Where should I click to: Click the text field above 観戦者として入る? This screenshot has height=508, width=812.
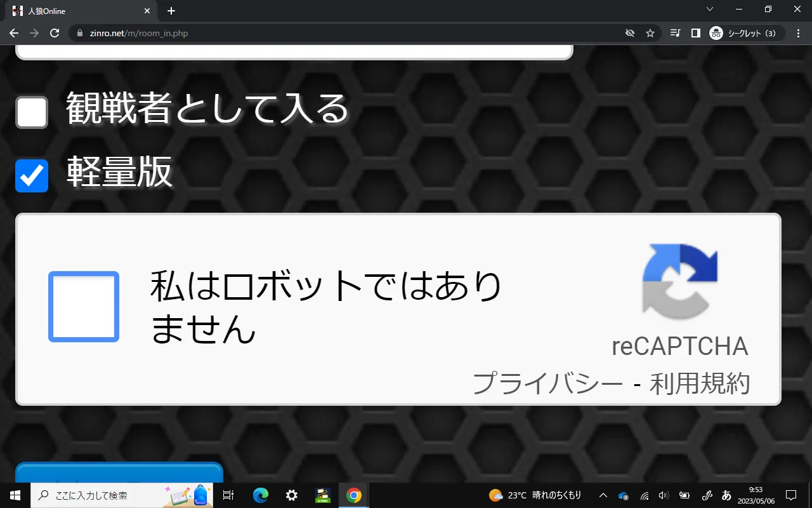(x=294, y=52)
